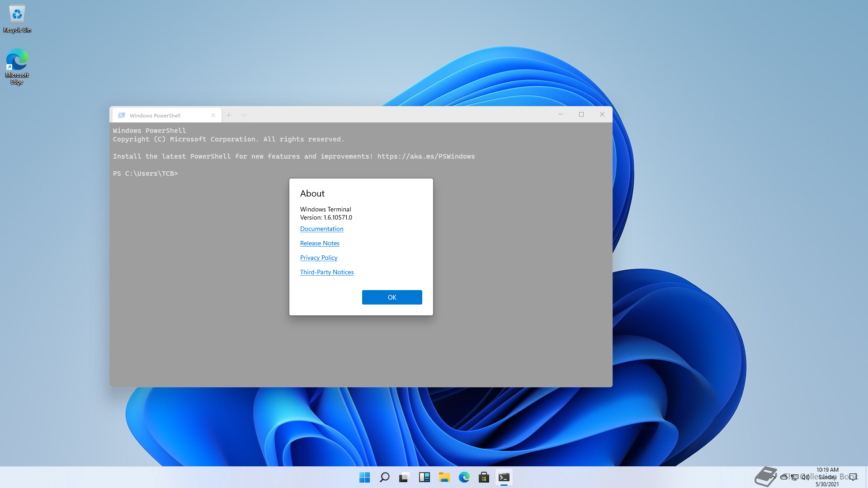Viewport: 868px width, 488px height.
Task: Open the Recycle Bin desktop icon
Action: (17, 19)
